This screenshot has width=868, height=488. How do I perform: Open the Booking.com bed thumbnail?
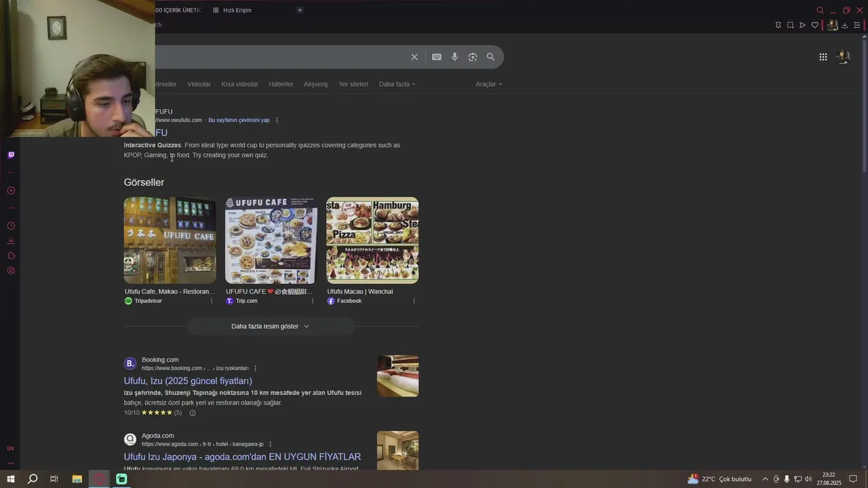tap(397, 376)
